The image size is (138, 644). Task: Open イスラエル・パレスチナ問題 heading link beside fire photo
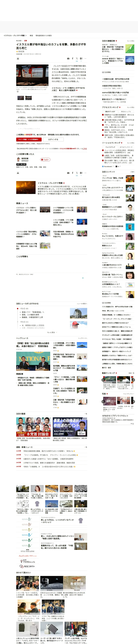pos(51,183)
